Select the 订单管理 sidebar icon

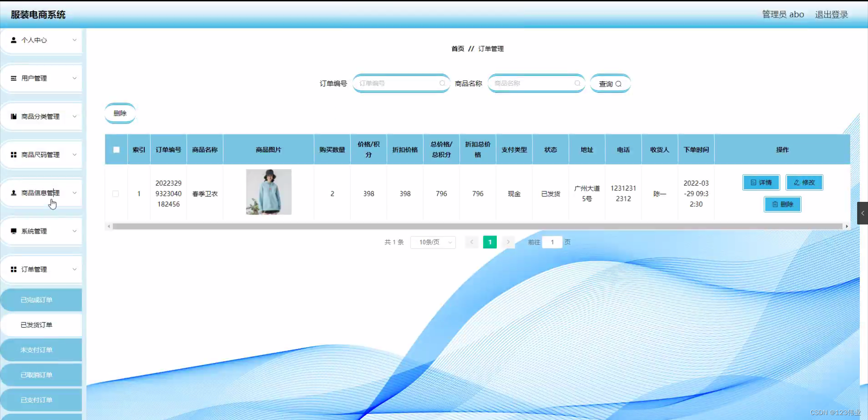coord(13,269)
